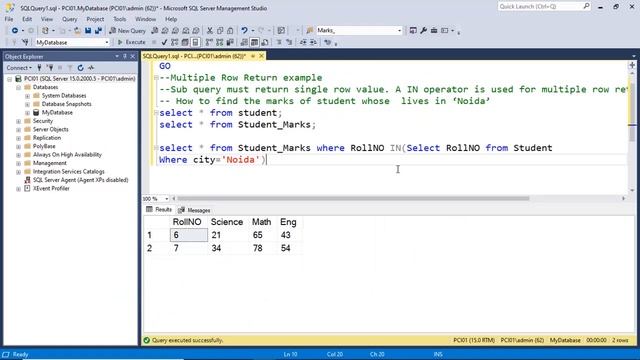The width and height of the screenshot is (640, 360).
Task: Open the Marks_ find combo box dropdown
Action: pos(399,31)
